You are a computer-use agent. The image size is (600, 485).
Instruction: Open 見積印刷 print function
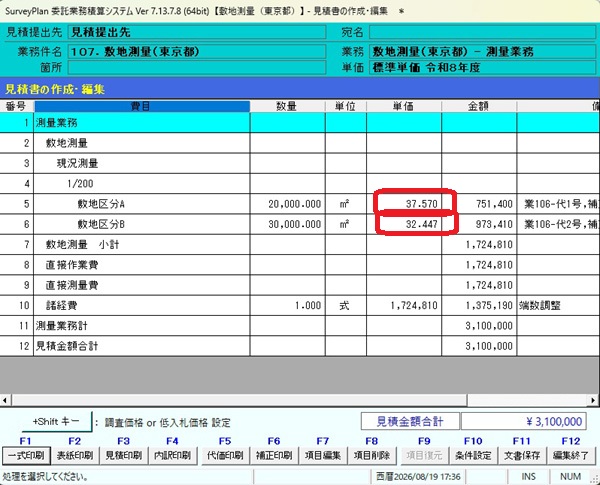124,456
